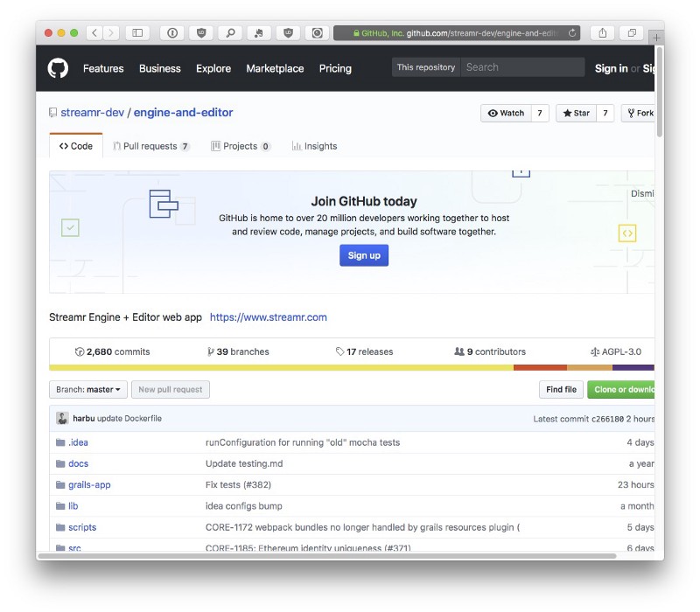
Task: Open Marketplace in the top navigation
Action: tap(275, 68)
